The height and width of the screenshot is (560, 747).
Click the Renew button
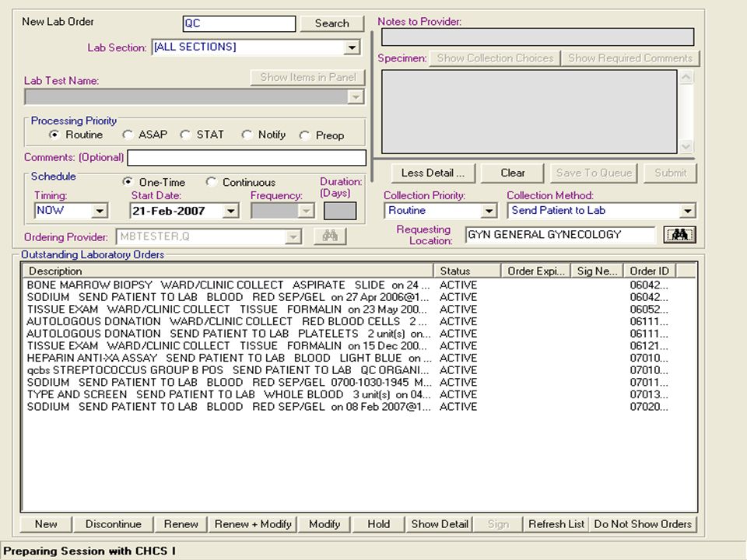(181, 524)
